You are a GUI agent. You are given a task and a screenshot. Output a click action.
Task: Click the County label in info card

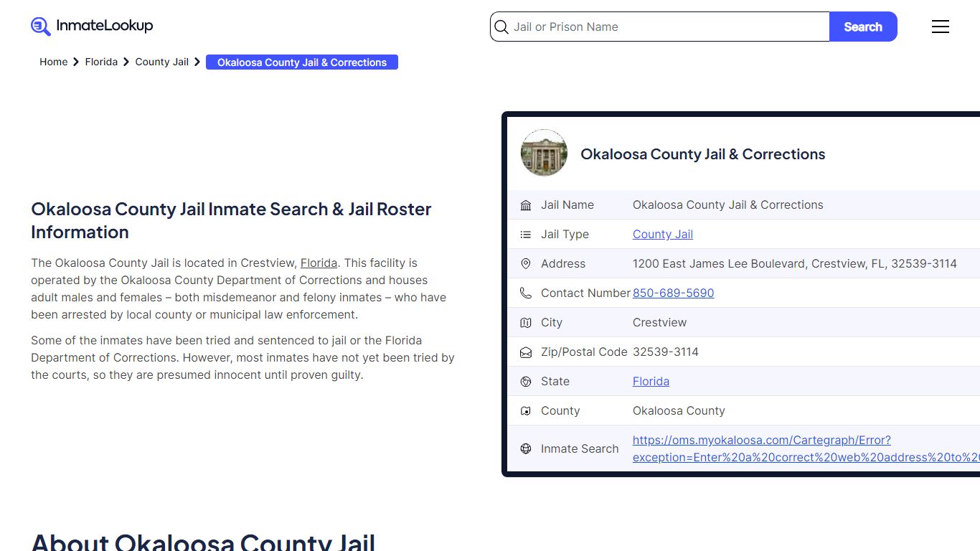coord(560,410)
